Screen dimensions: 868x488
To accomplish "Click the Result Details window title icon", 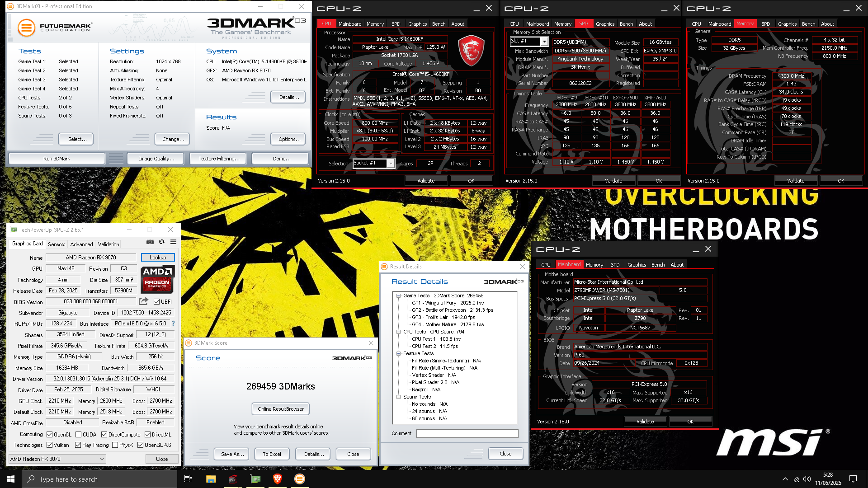I will (384, 267).
